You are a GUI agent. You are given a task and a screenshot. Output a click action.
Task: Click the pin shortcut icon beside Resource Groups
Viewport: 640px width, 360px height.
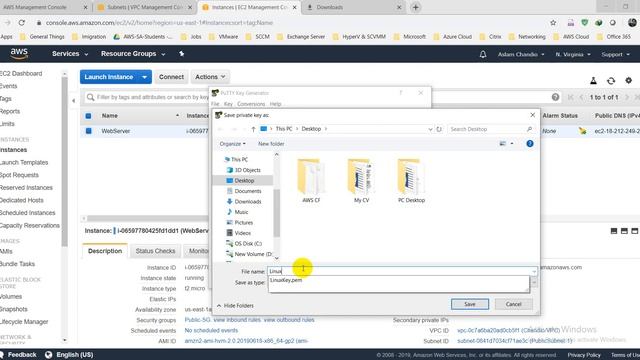(182, 53)
